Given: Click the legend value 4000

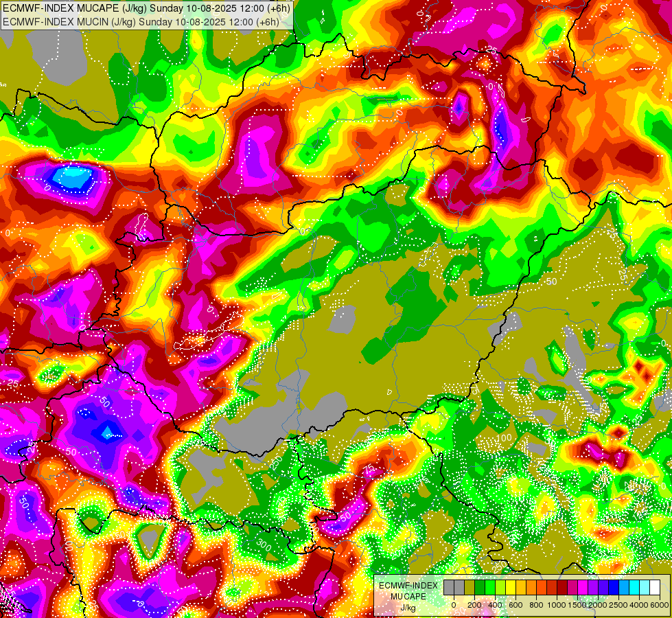Looking at the screenshot, I should click(640, 605).
